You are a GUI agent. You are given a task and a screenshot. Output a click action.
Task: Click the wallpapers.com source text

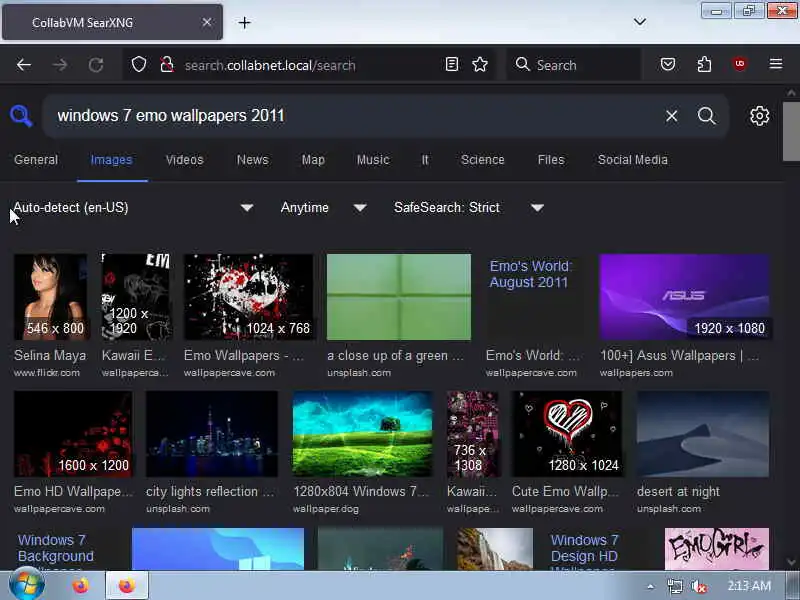click(x=636, y=373)
